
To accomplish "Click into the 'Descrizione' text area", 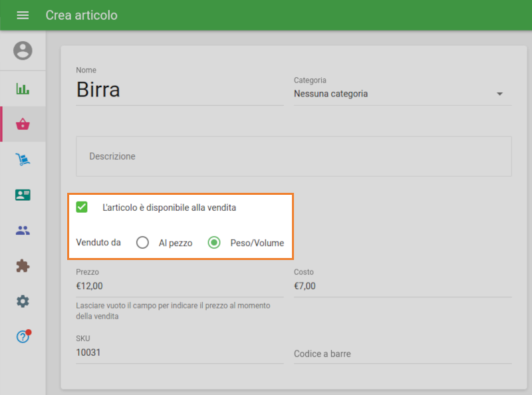I will pyautogui.click(x=293, y=156).
